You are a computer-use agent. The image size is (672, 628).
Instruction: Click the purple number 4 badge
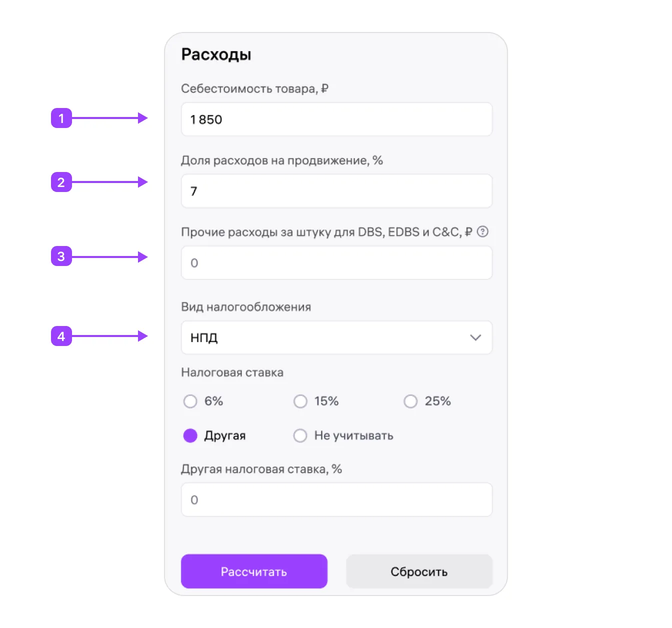click(61, 336)
